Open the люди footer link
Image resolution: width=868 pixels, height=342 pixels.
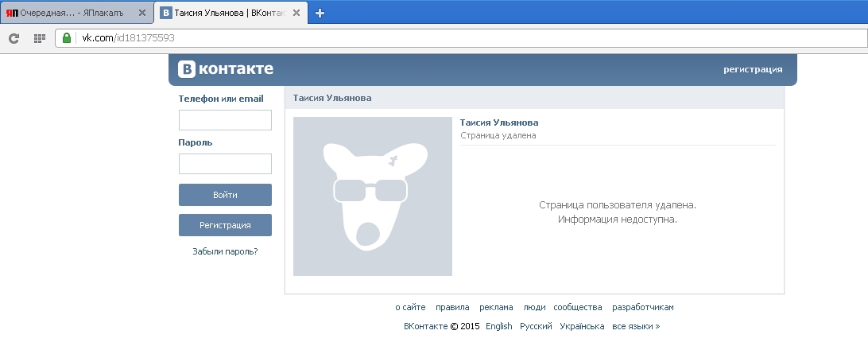[x=534, y=307]
